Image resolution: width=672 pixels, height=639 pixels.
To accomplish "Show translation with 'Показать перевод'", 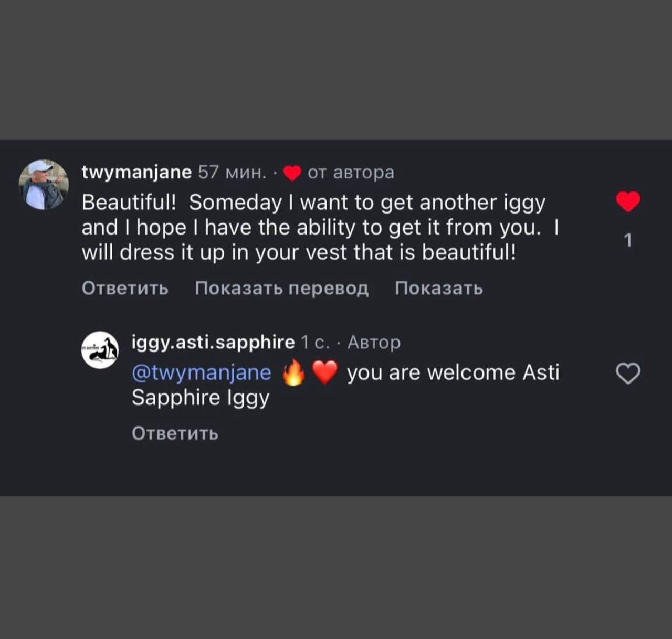I will [x=281, y=288].
